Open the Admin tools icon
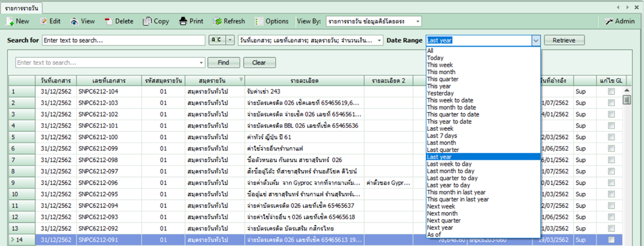644x246 pixels. 608,21
